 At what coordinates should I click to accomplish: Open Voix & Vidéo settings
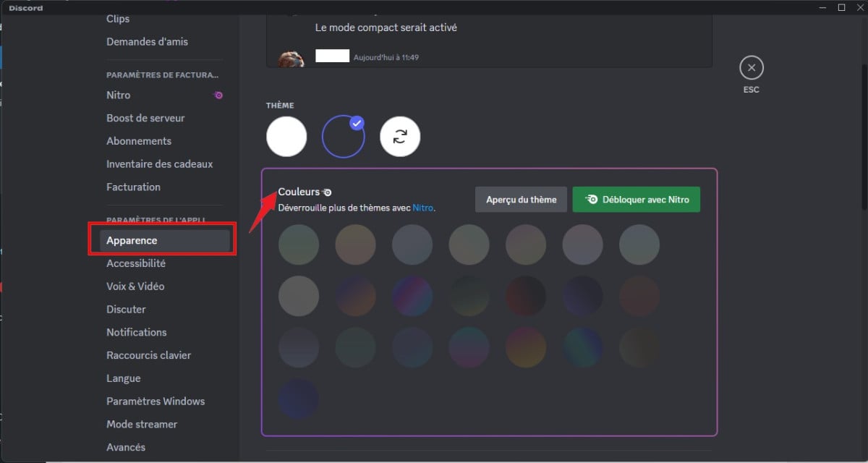[x=135, y=286]
